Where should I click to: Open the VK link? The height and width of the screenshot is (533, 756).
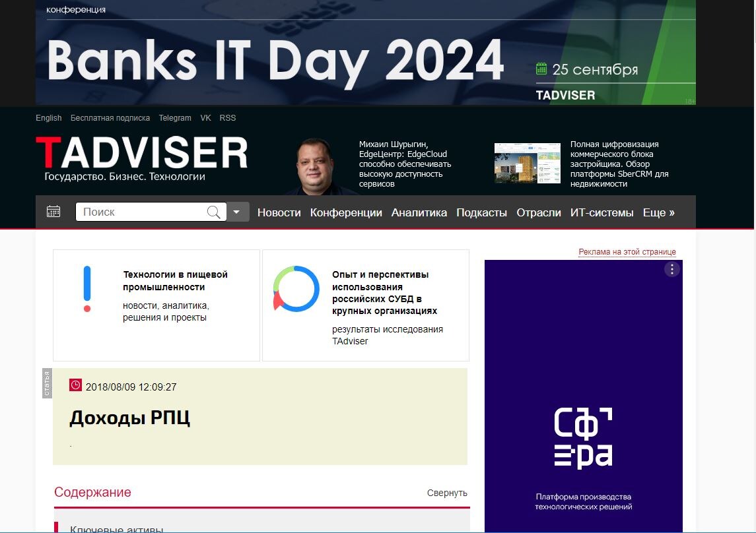point(205,118)
